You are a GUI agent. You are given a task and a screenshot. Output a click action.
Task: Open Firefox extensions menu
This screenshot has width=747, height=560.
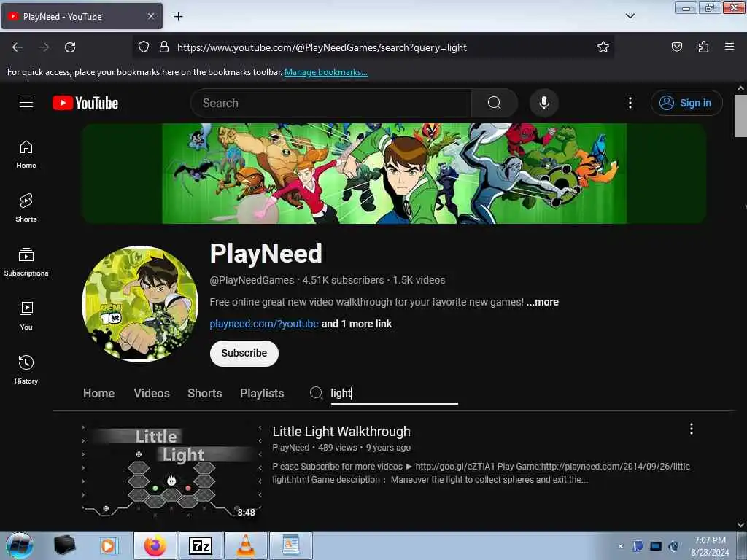[x=703, y=47]
